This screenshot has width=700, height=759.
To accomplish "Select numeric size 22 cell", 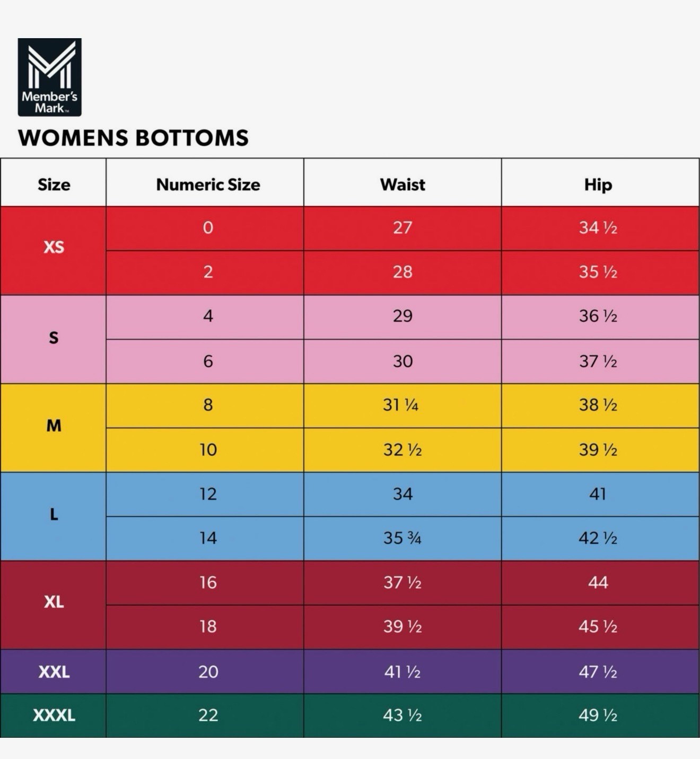I will [208, 715].
